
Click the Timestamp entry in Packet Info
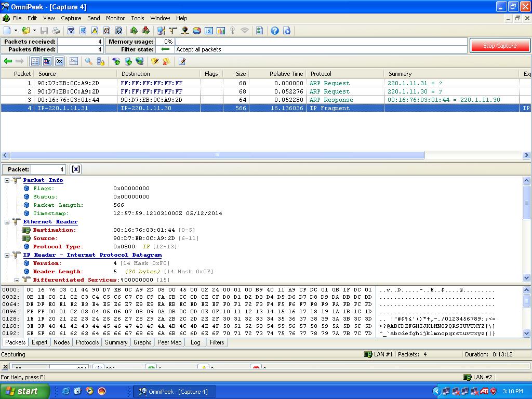coord(128,214)
